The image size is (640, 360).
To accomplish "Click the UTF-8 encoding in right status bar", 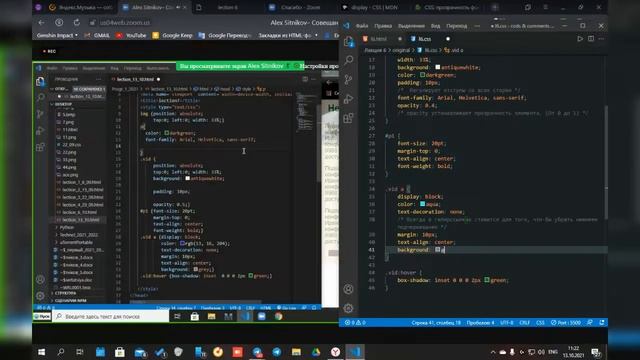I will pyautogui.click(x=507, y=322).
